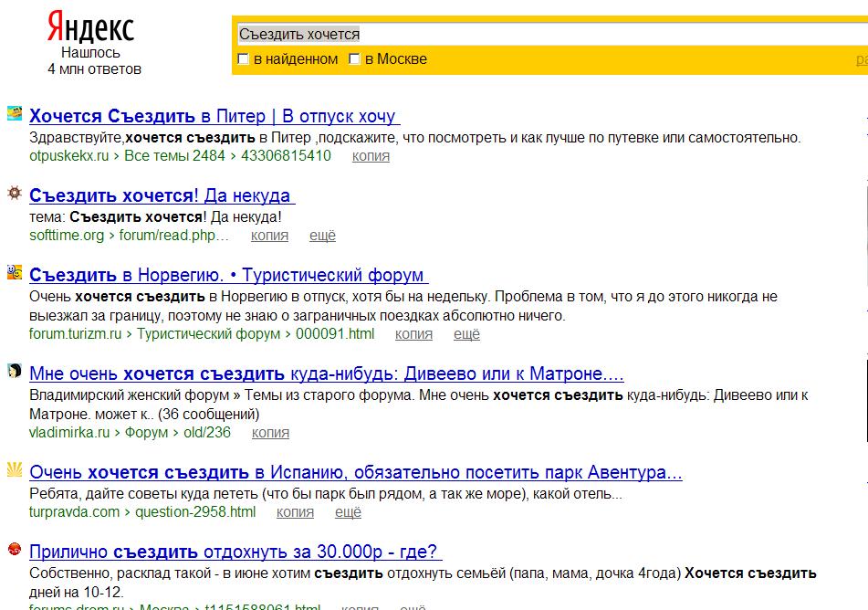The height and width of the screenshot is (610, 868).
Task: Enable the 'в Москве' checkbox
Action: coord(354,58)
